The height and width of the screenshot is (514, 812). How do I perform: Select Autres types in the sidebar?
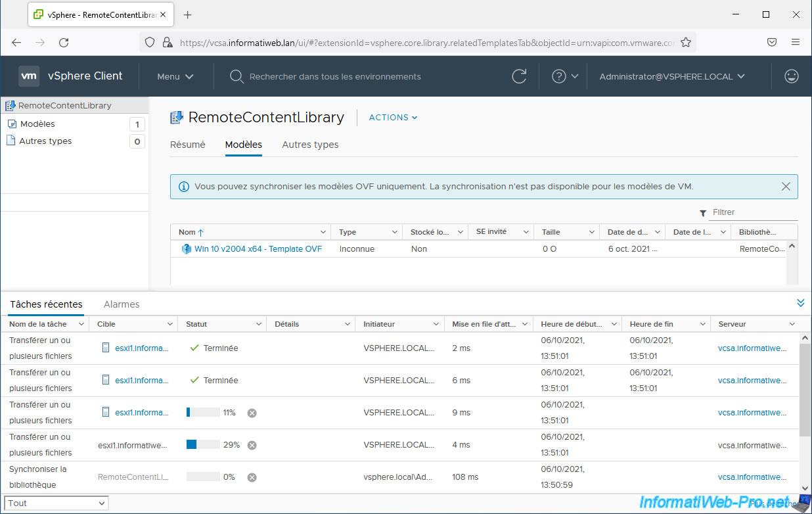click(45, 141)
